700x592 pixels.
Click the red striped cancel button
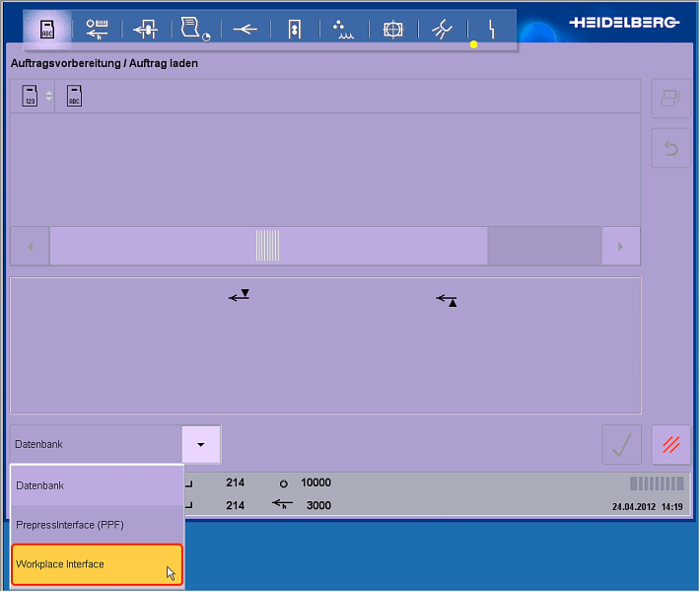point(671,445)
